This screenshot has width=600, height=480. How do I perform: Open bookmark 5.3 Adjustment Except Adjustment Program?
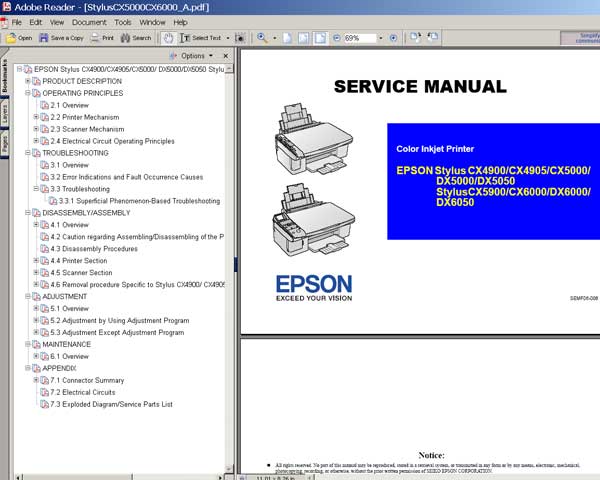click(x=117, y=332)
